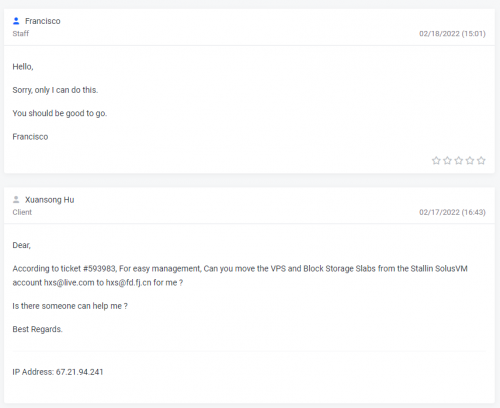Click the Xuansong Hu client name
The width and height of the screenshot is (500, 408).
click(x=49, y=200)
